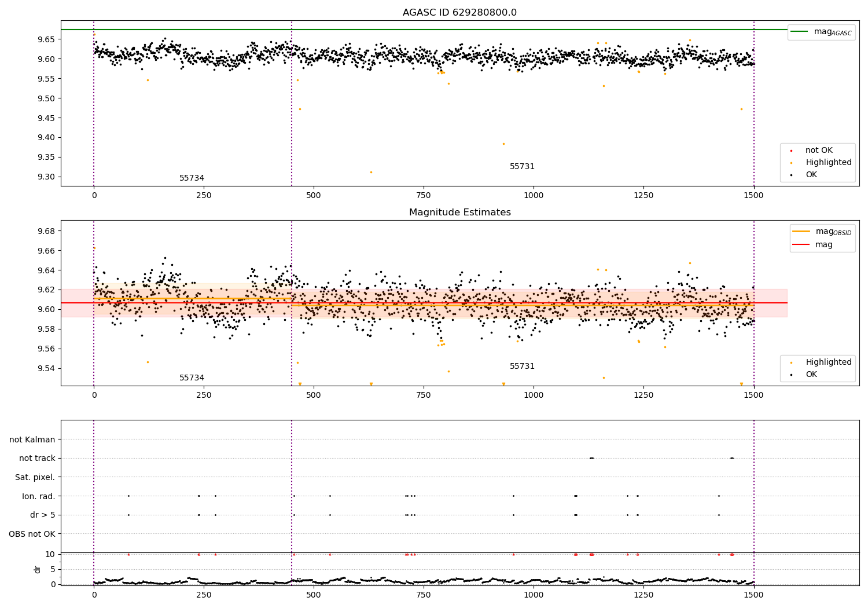Click the '9.50' y-axis tick in top plot

(x=46, y=98)
